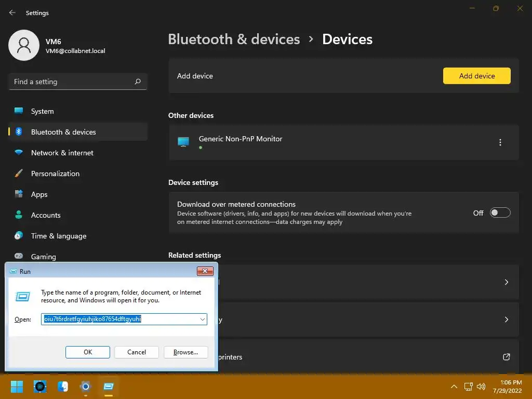Click the search magnifier in Find a setting

(137, 82)
